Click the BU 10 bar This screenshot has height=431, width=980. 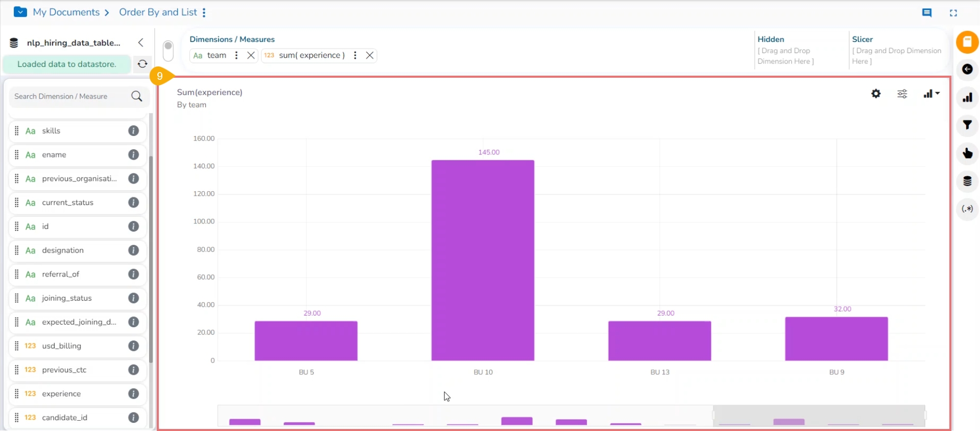tap(483, 261)
